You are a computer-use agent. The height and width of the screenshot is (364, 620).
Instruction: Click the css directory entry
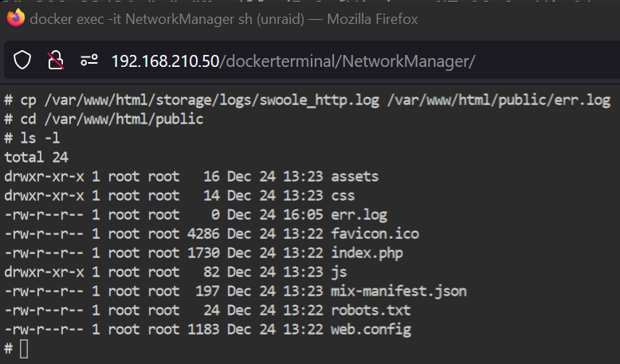(x=343, y=196)
